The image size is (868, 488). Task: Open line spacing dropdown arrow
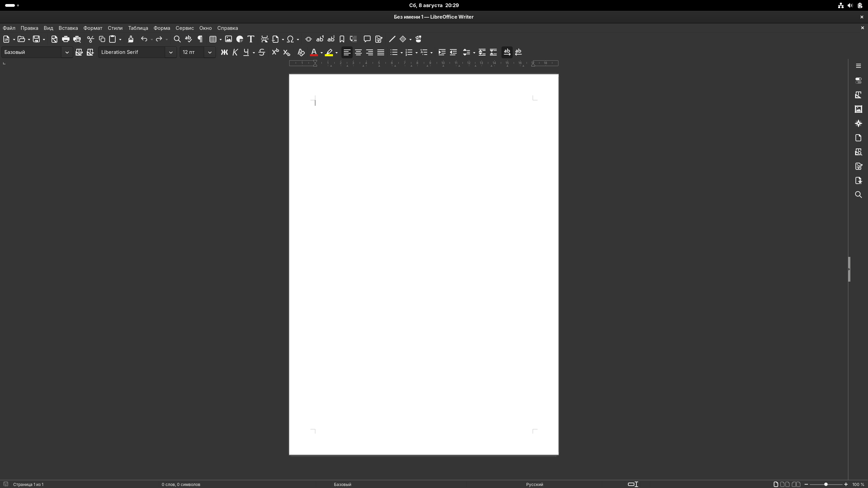point(474,53)
